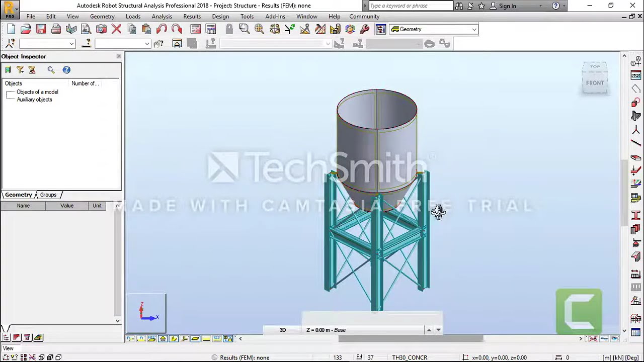Toggle load values 123 display icon

pyautogui.click(x=217, y=338)
